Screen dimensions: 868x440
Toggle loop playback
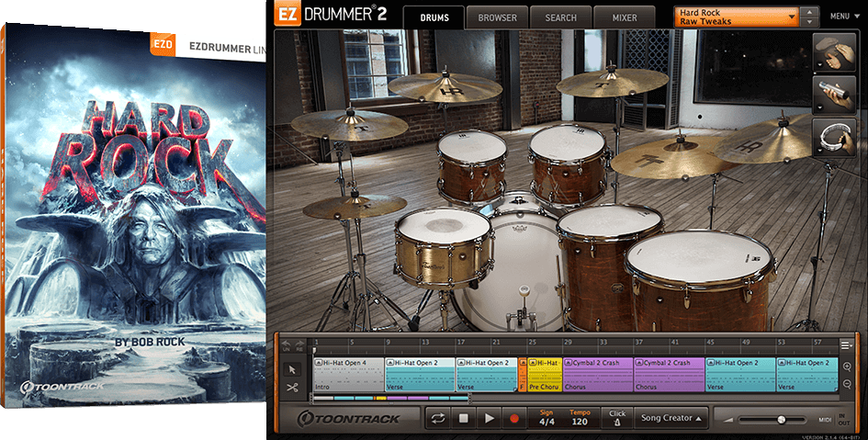(438, 419)
